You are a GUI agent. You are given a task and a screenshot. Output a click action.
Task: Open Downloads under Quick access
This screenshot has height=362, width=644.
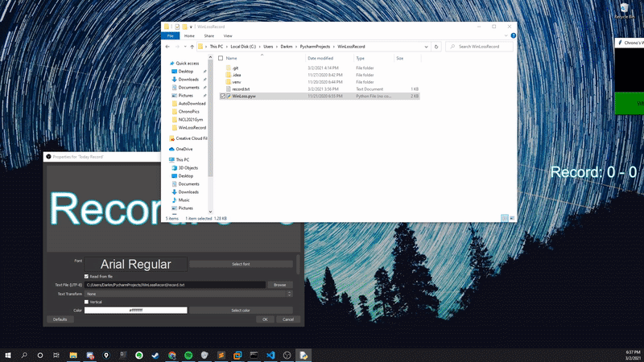coord(188,80)
